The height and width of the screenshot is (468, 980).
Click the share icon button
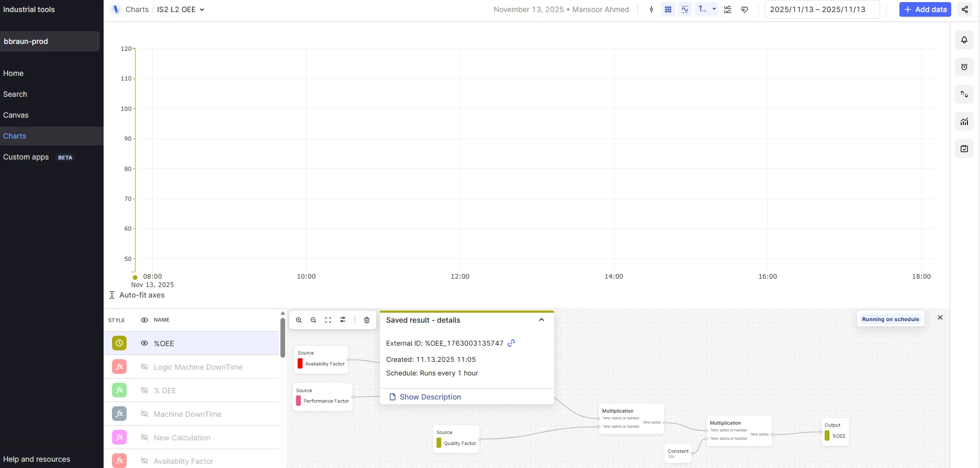[x=965, y=9]
